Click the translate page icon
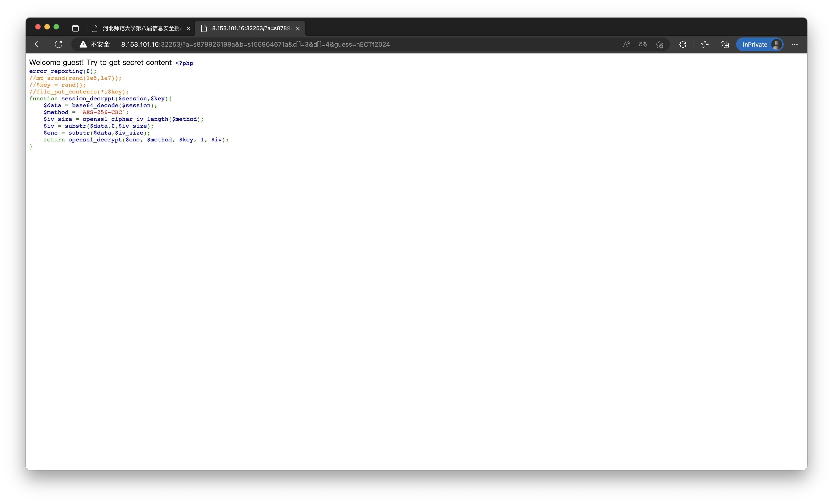Image resolution: width=833 pixels, height=504 pixels. click(643, 44)
